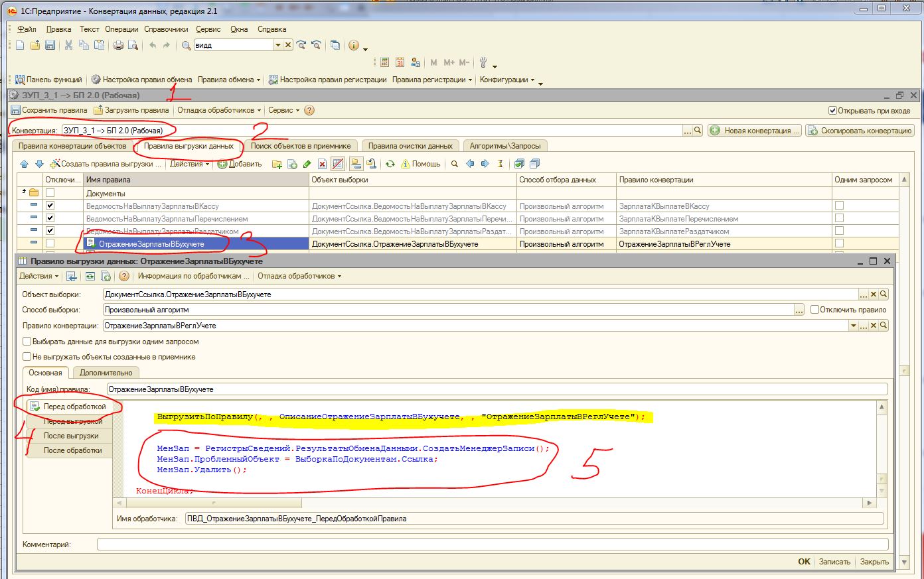Image resolution: width=924 pixels, height=579 pixels.
Task: Click the magnifier open icon beside Правило конвертации
Action: coord(884,326)
